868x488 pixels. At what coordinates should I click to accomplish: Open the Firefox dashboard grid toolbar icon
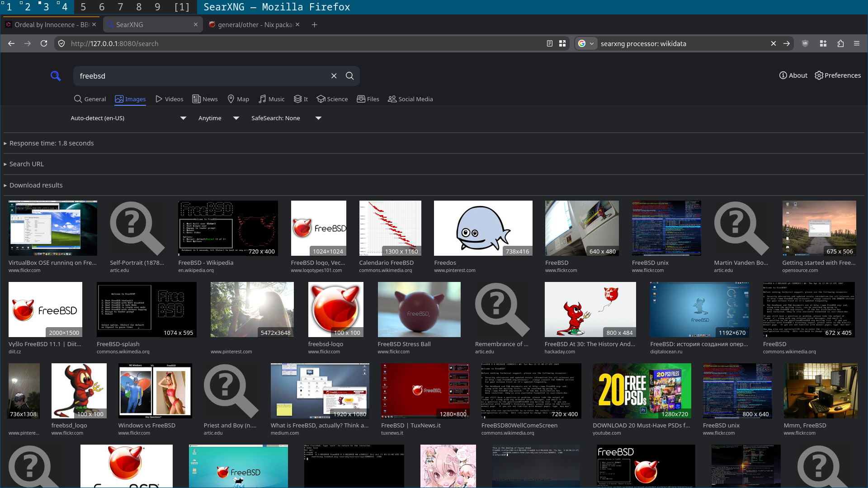click(x=823, y=43)
